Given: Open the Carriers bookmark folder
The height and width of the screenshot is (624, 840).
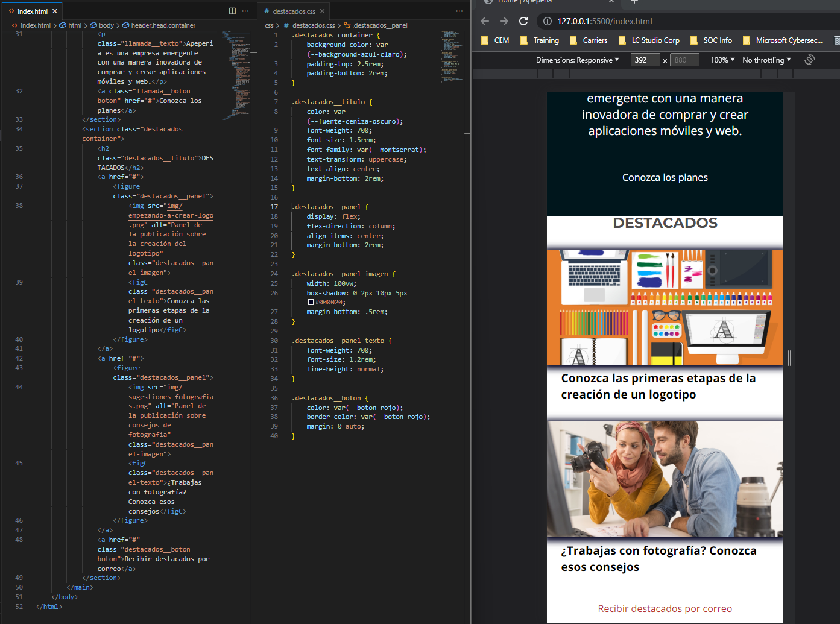Looking at the screenshot, I should click(x=589, y=40).
